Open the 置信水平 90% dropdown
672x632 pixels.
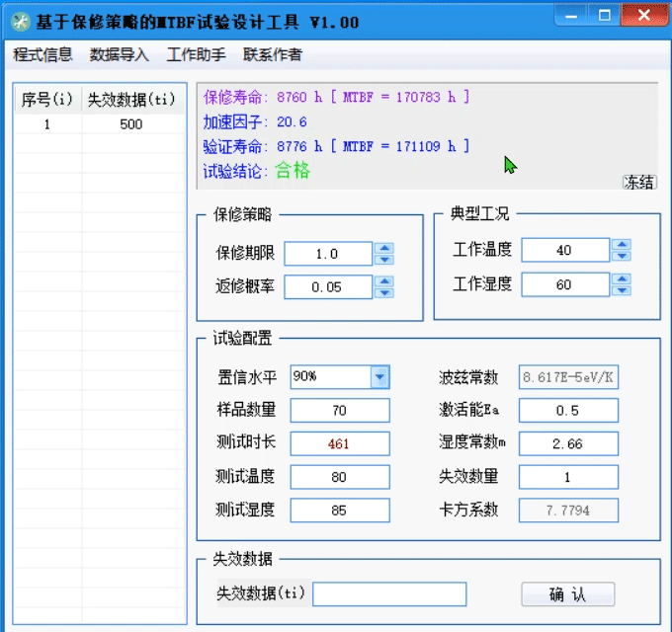[379, 377]
